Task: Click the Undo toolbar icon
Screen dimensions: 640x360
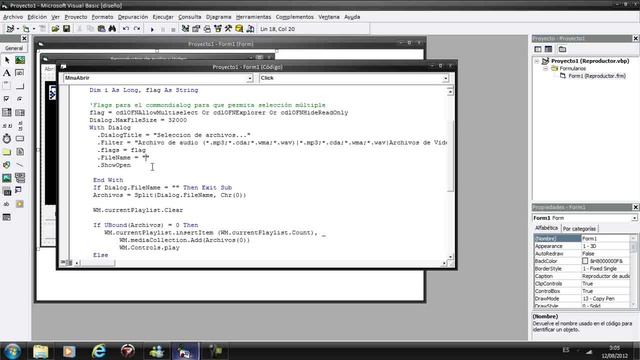Action: point(126,29)
